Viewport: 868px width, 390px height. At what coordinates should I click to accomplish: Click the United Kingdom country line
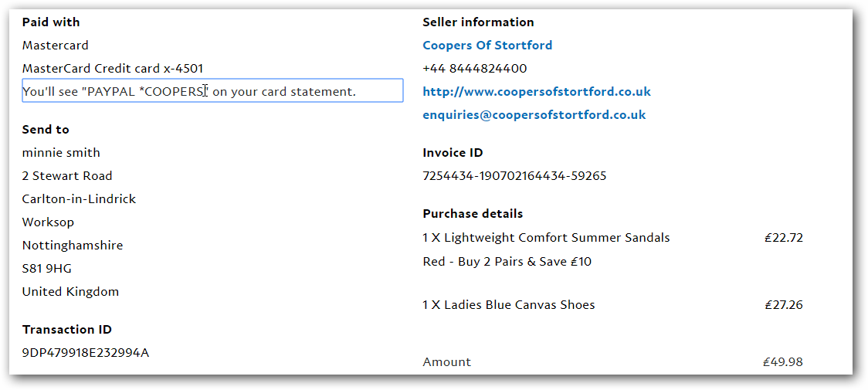(x=70, y=292)
